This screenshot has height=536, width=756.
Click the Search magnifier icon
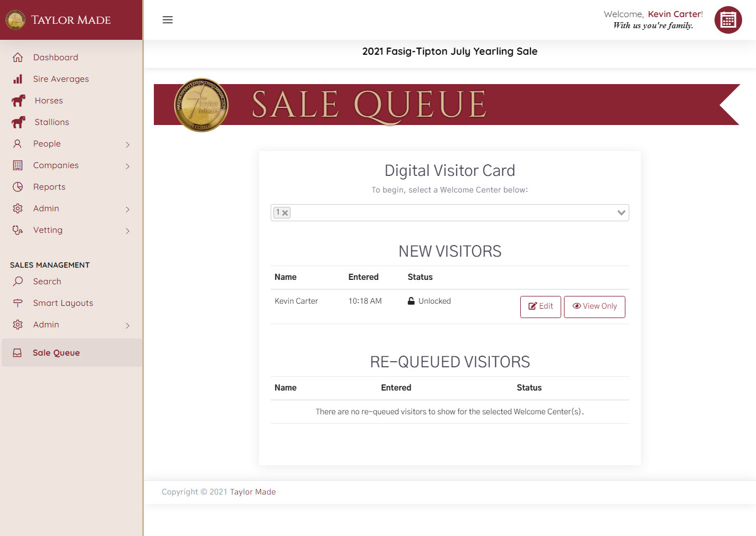(18, 282)
